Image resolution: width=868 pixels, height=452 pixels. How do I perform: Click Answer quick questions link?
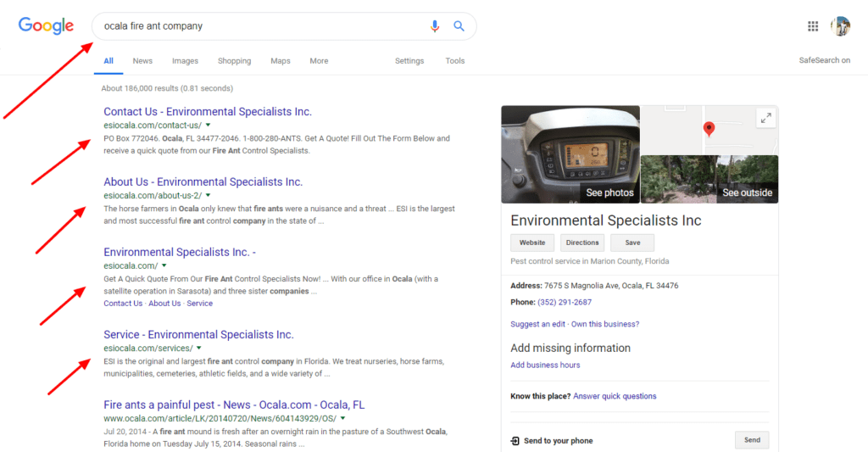[x=615, y=396]
